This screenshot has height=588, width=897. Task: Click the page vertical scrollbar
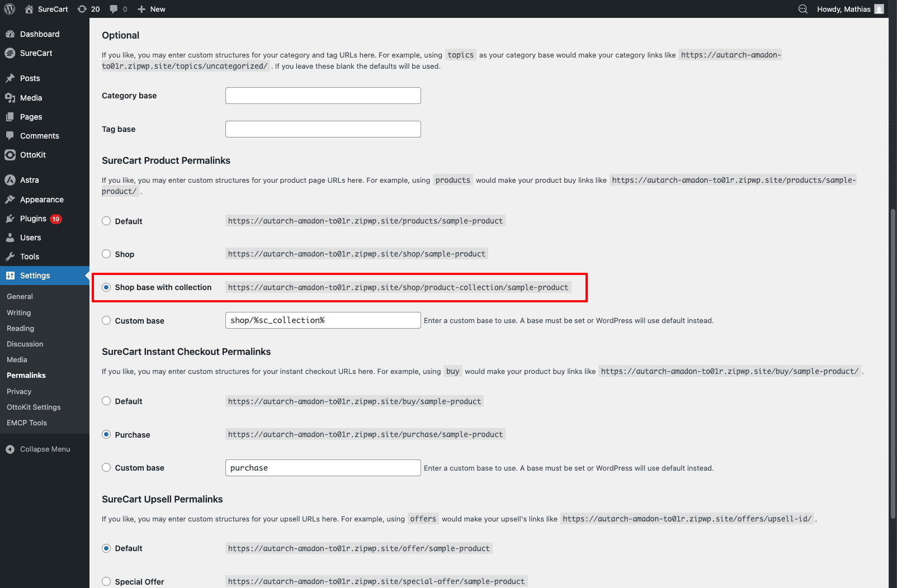click(893, 363)
